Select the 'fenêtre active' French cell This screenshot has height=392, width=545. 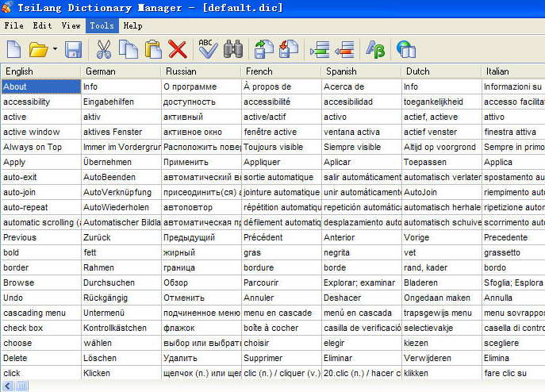point(281,132)
